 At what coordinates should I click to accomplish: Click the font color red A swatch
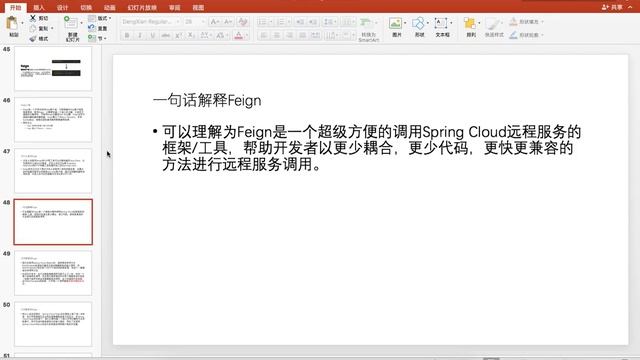coord(239,36)
